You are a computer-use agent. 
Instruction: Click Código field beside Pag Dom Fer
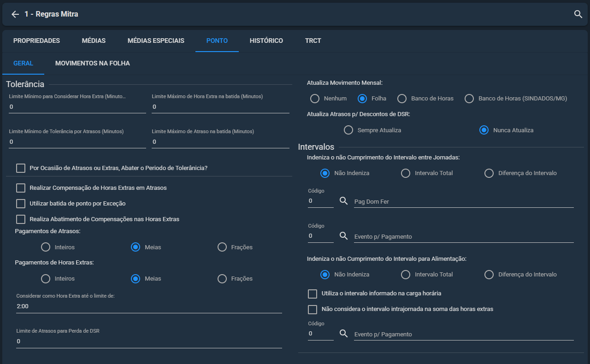click(321, 201)
